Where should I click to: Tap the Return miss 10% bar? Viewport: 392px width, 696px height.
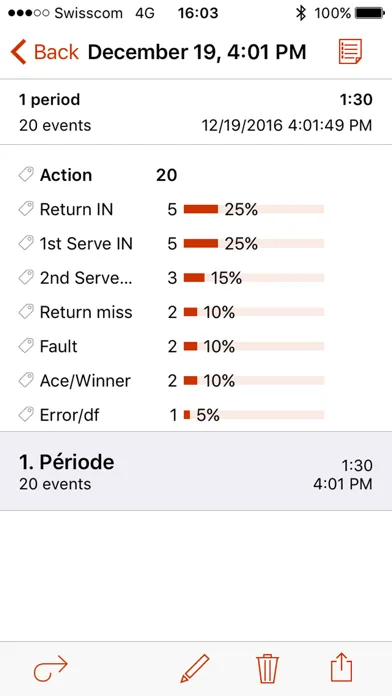254,312
